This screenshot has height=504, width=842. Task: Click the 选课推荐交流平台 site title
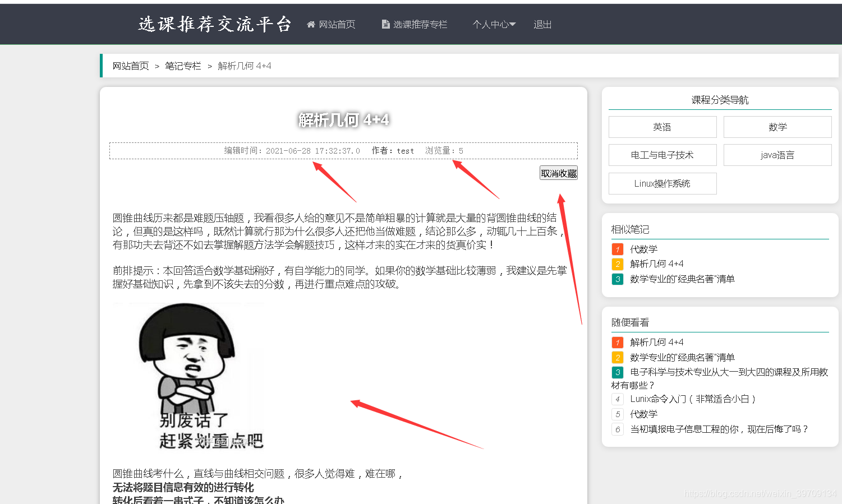tap(215, 24)
